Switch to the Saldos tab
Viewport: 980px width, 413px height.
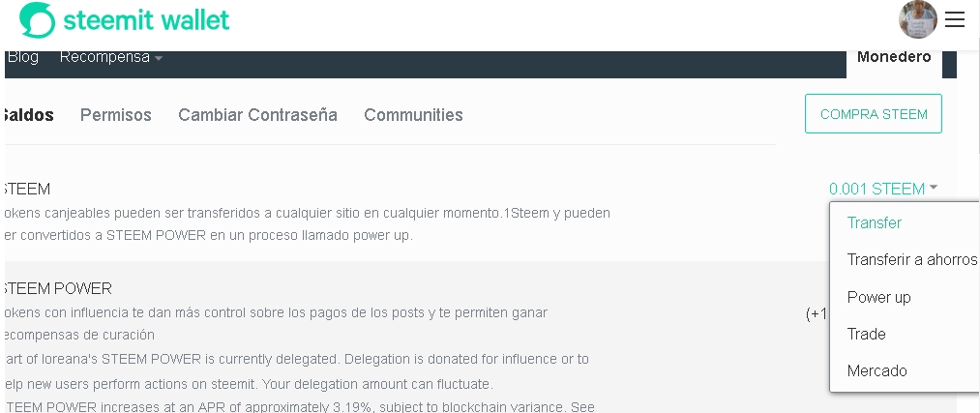pos(27,115)
